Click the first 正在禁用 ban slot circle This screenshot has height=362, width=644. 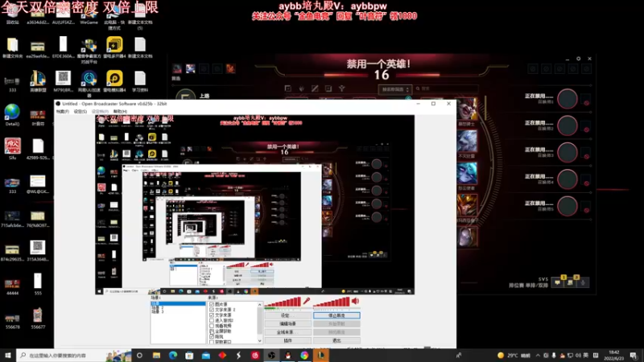click(x=568, y=99)
